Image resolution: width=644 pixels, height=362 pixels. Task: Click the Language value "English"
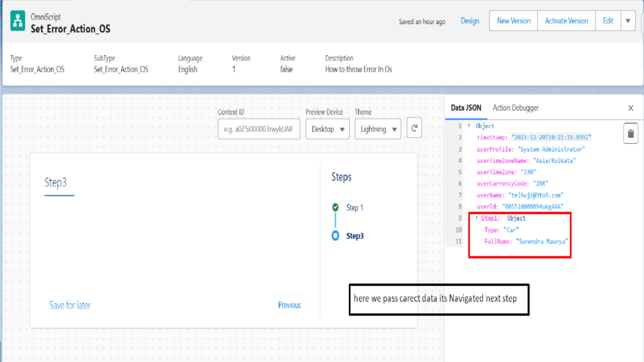click(187, 69)
